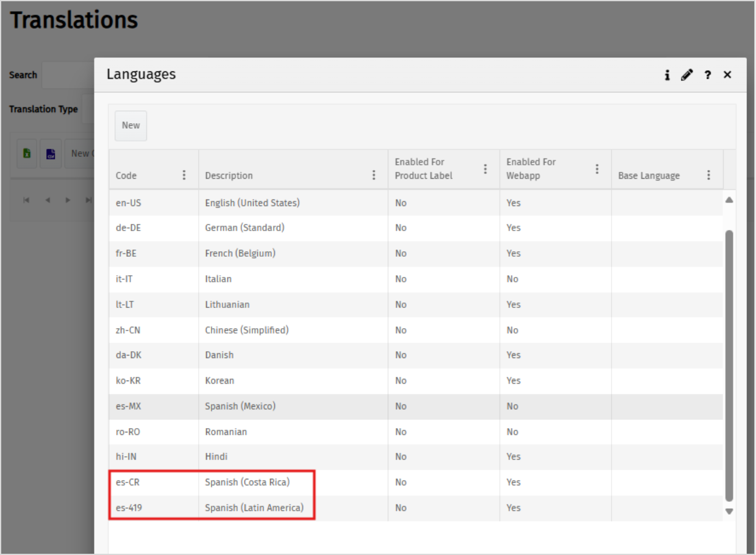Open Code column options menu
The width and height of the screenshot is (756, 555).
click(x=184, y=175)
